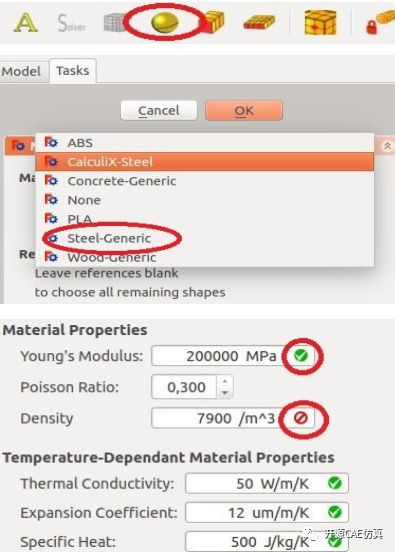The image size is (395, 552).
Task: Collapse the material panel with chevron
Action: click(387, 146)
